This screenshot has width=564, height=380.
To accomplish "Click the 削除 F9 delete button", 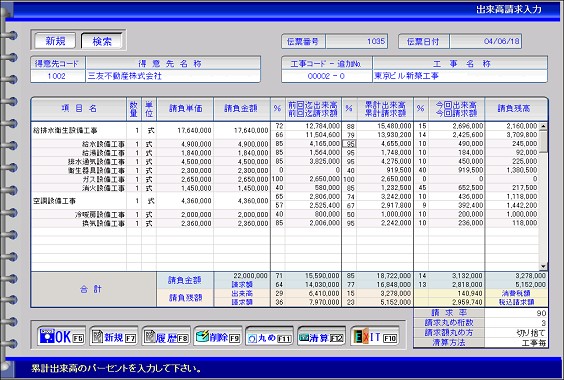I will pyautogui.click(x=218, y=336).
